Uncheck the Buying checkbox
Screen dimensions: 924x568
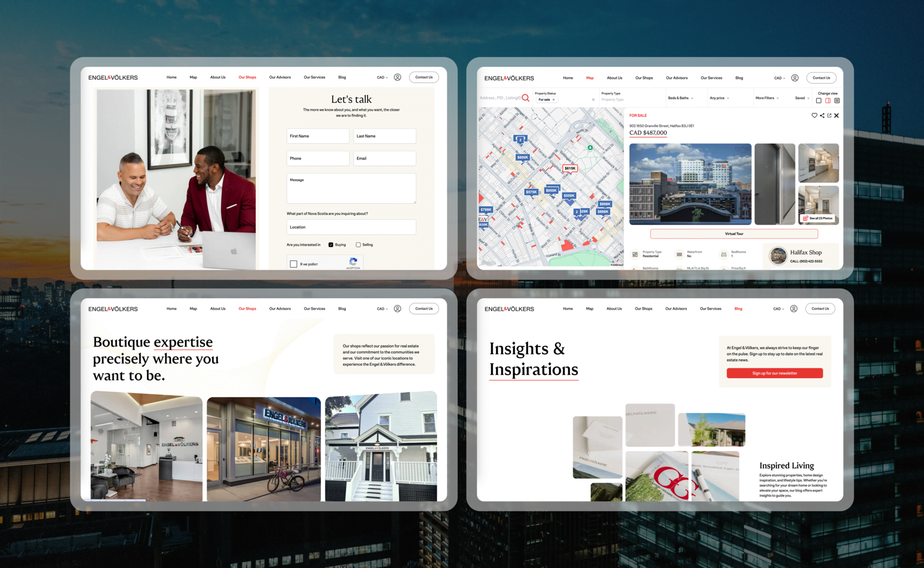coord(331,245)
